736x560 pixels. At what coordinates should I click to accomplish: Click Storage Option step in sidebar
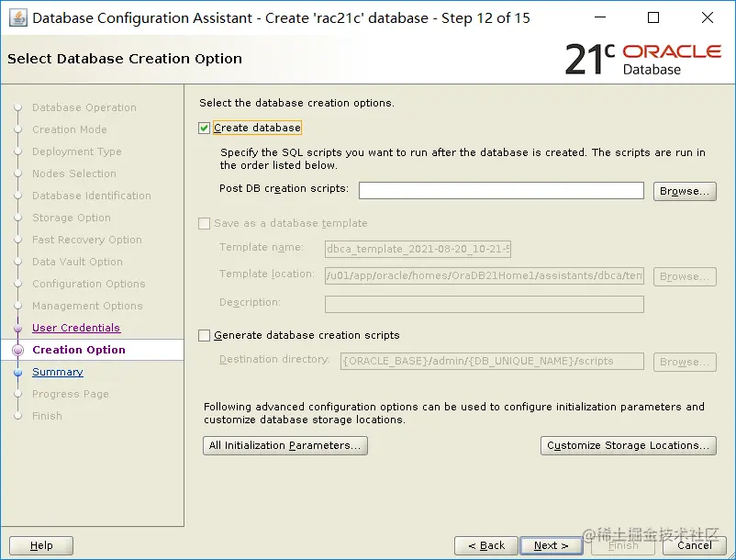pyautogui.click(x=72, y=218)
